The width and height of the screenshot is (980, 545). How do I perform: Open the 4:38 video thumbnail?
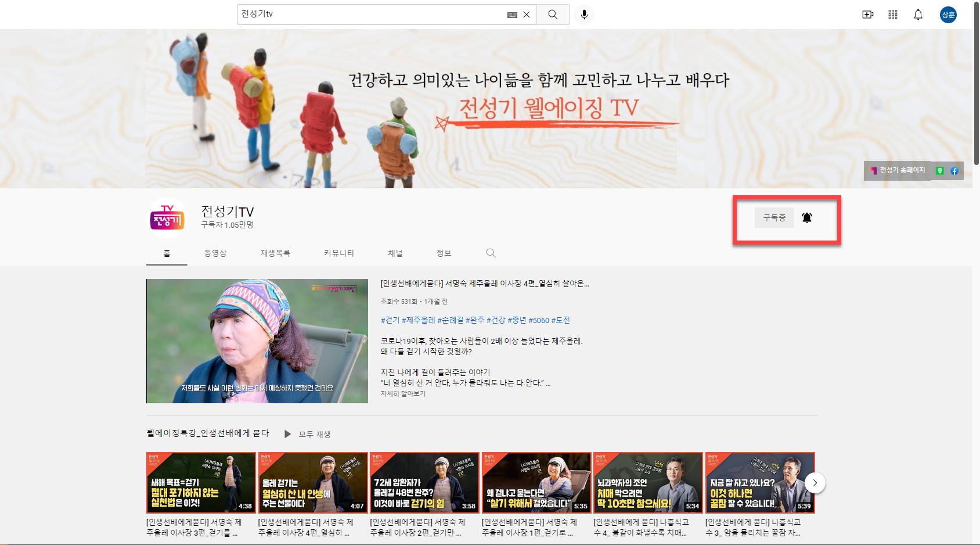click(201, 483)
